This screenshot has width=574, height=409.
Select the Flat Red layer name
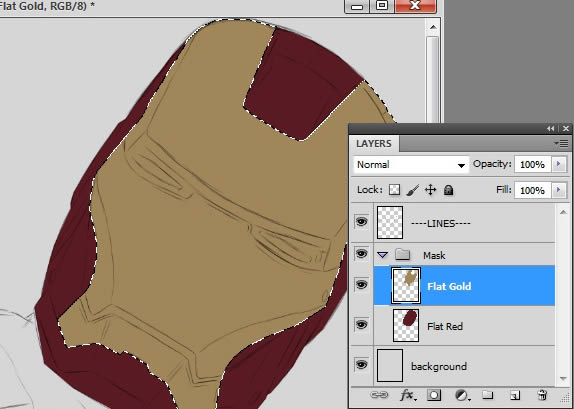(445, 326)
